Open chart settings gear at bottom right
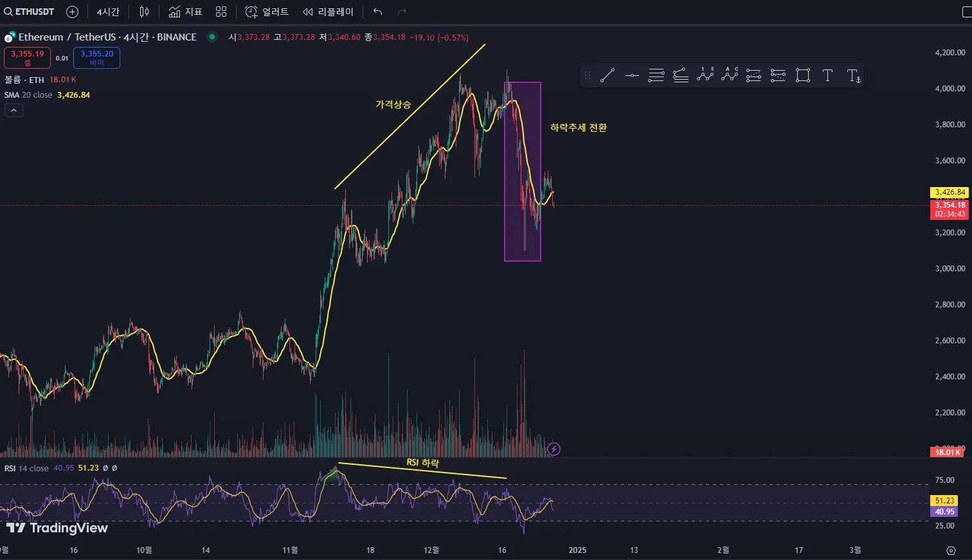972x560 pixels. pos(951,550)
